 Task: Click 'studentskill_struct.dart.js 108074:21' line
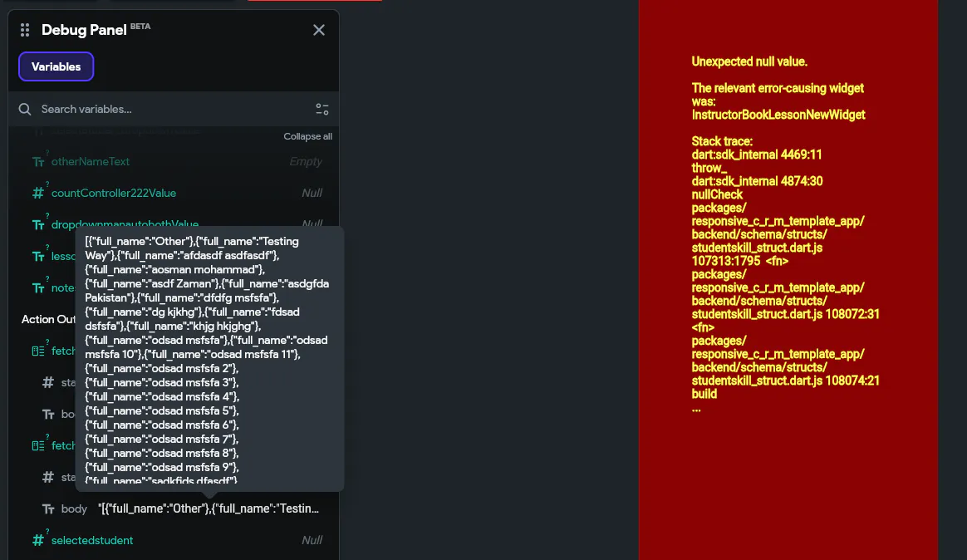coord(786,381)
